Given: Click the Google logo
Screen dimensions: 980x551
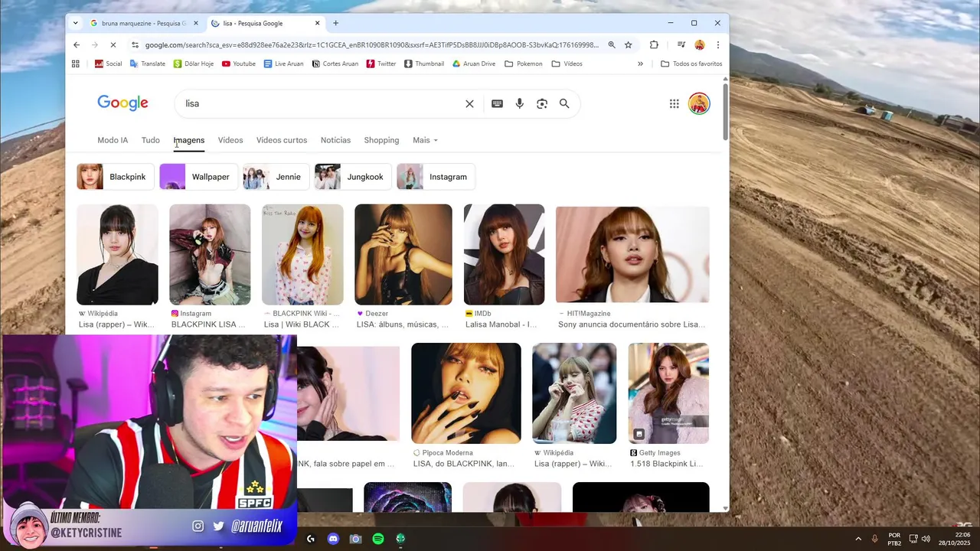Looking at the screenshot, I should click(122, 103).
